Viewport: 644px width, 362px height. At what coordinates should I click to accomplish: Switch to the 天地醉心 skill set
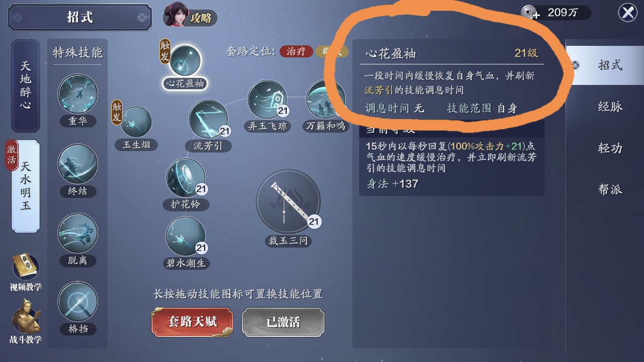click(x=26, y=85)
